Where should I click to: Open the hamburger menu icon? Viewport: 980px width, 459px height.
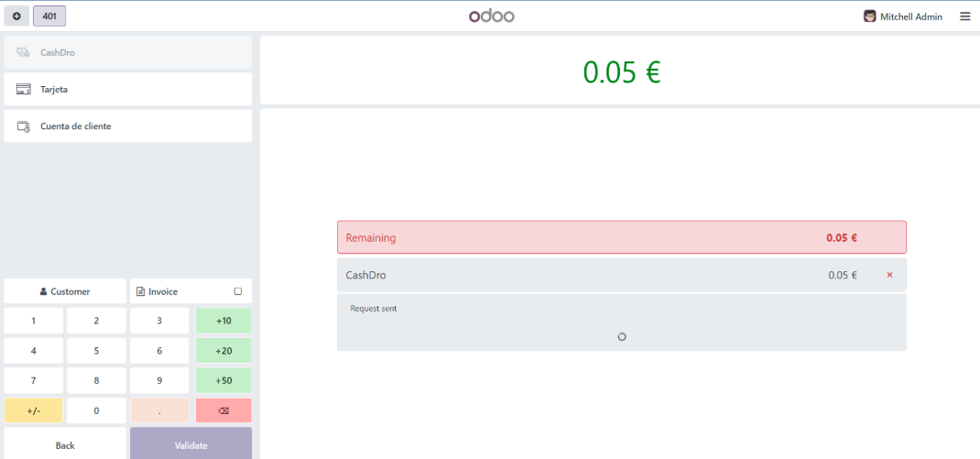click(x=965, y=16)
